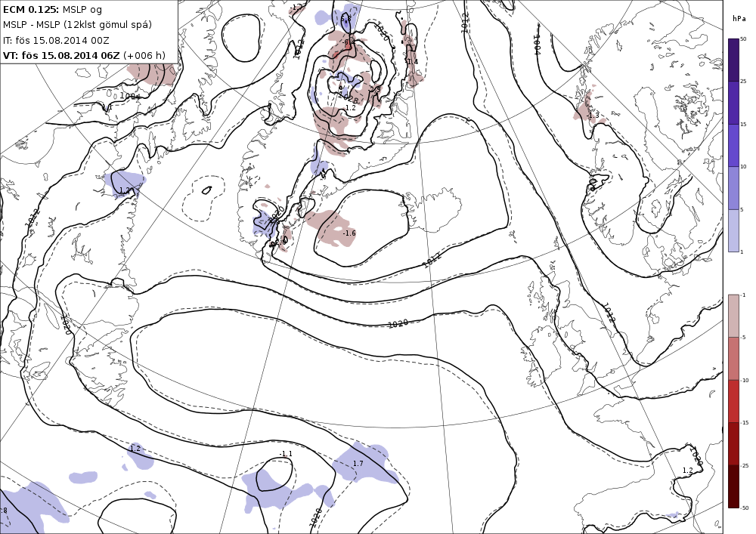Click the "-50" tick label on the red legend
Image resolution: width=756 pixels, height=534 pixels.
(x=745, y=508)
